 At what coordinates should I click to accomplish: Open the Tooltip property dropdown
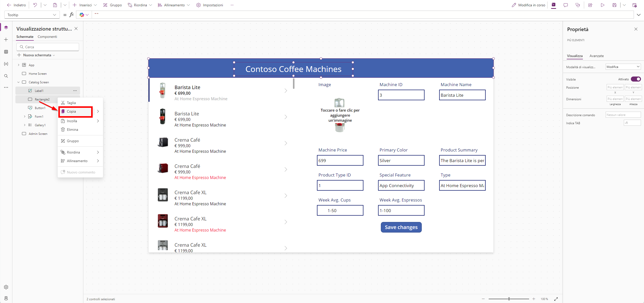[x=32, y=15]
